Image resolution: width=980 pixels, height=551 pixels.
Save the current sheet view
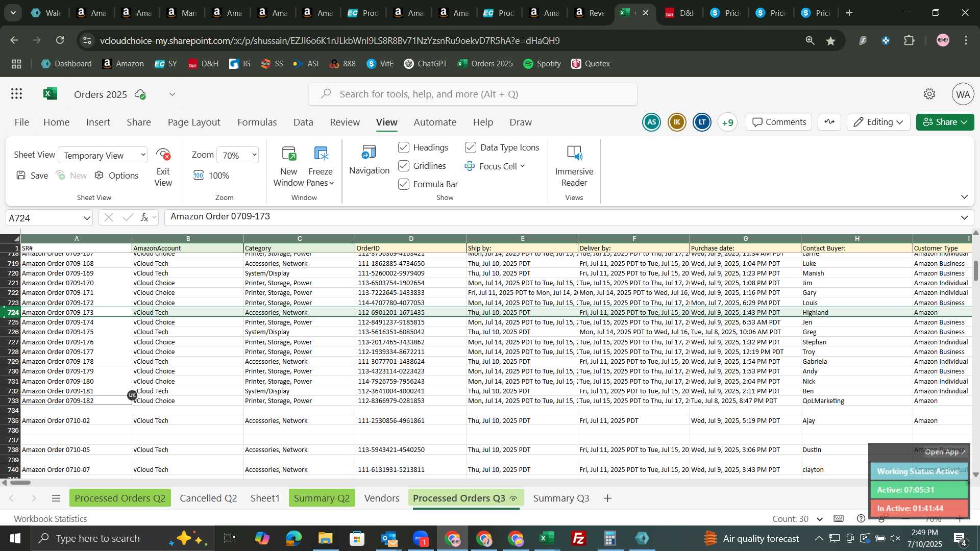click(x=32, y=176)
